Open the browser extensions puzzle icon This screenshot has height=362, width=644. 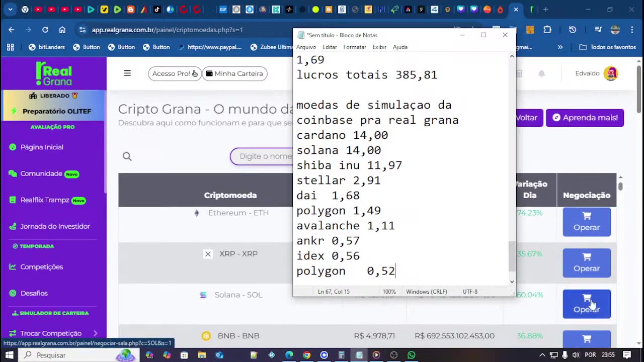547,30
